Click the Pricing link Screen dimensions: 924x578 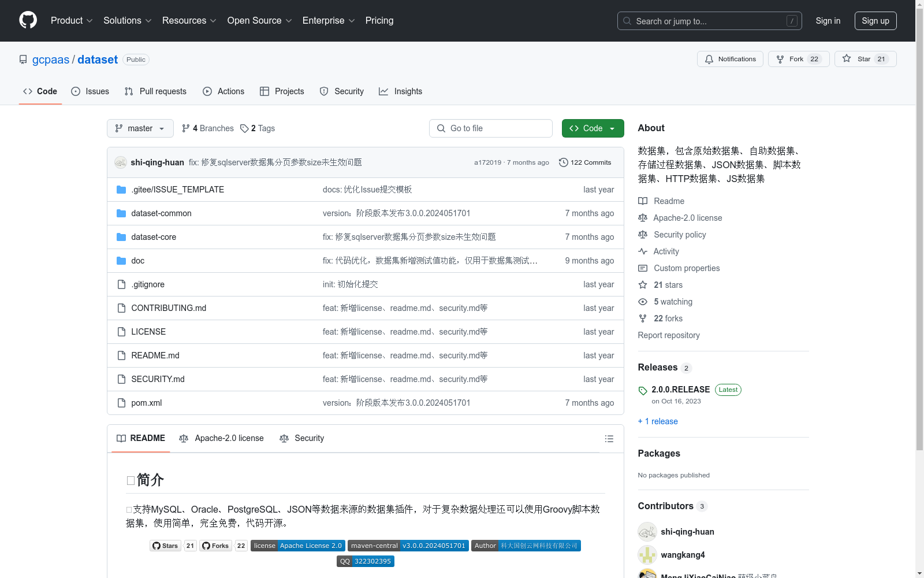(x=379, y=20)
